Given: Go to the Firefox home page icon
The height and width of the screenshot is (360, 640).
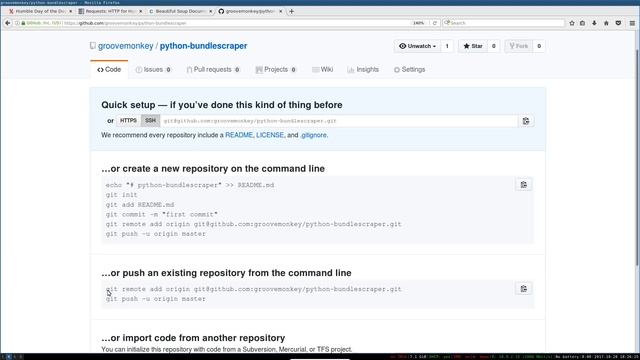Looking at the screenshot, I should 606,23.
